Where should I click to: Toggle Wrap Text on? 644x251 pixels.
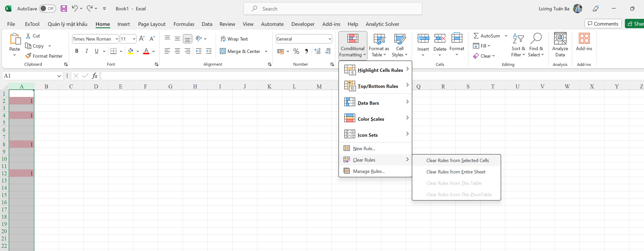(234, 39)
